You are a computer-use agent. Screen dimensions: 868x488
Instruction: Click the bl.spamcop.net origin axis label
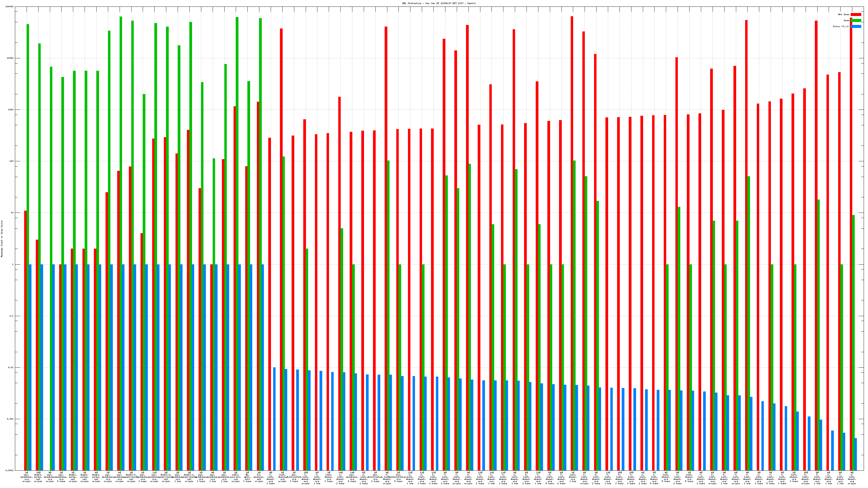pos(259,477)
